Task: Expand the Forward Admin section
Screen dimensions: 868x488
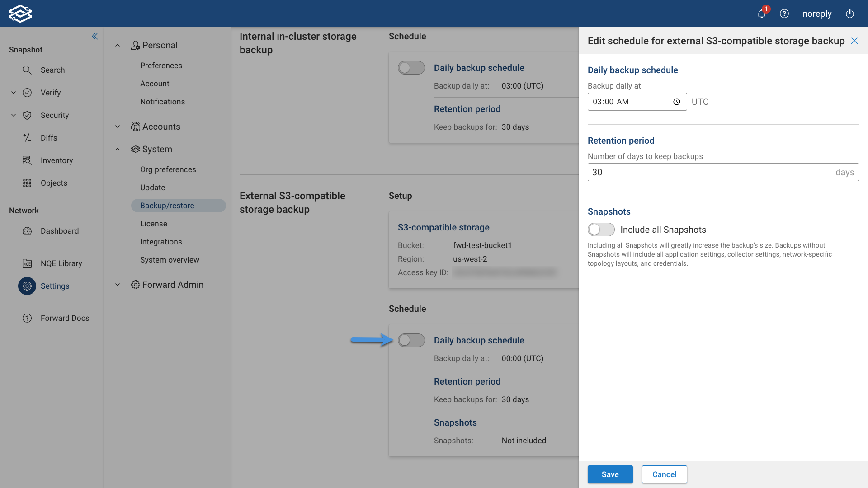Action: click(117, 285)
